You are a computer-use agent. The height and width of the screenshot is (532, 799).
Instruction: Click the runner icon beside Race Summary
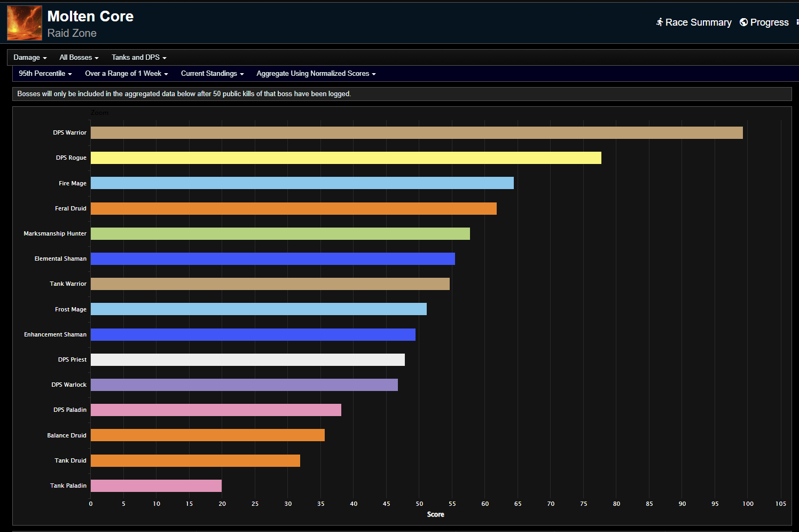tap(660, 22)
